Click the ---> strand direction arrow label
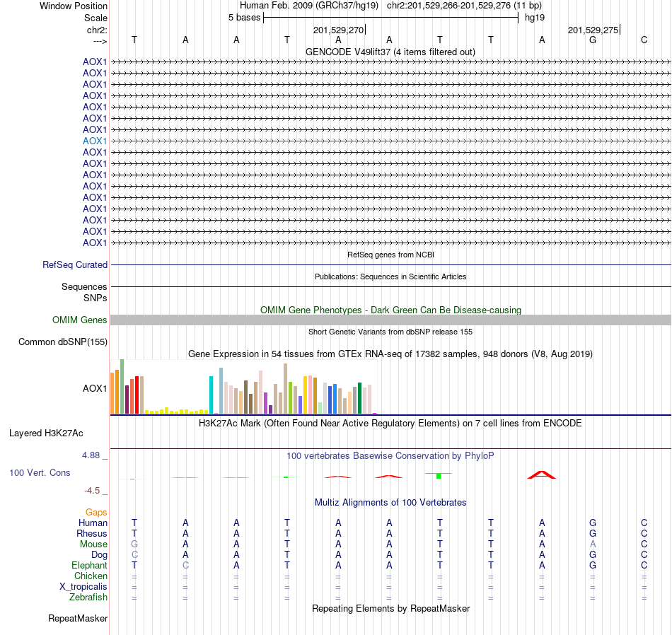Screen dimensions: 672x635 100,41
